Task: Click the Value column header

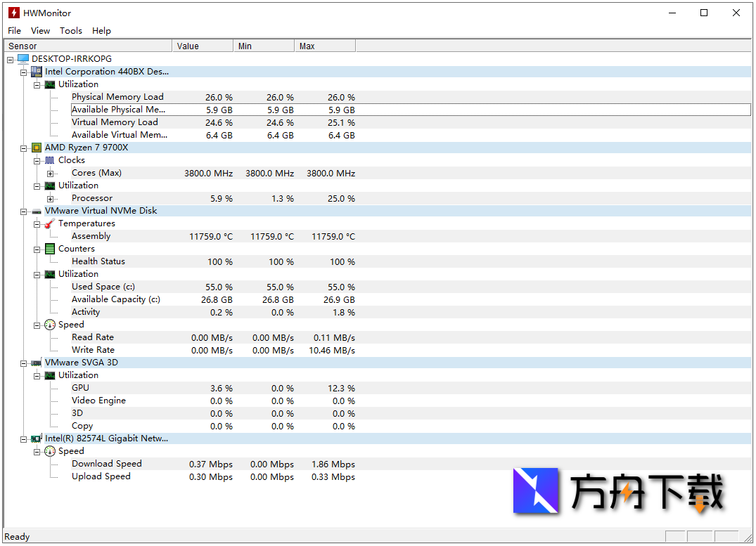Action: [x=202, y=46]
